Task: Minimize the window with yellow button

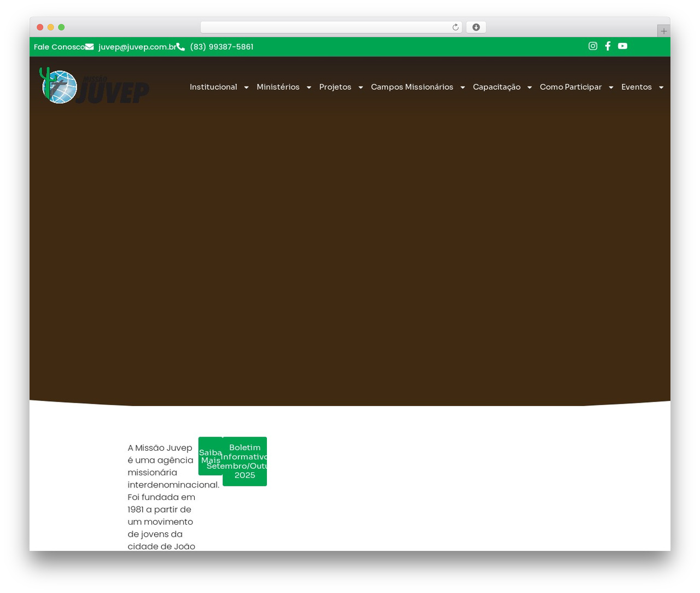Action: (x=51, y=27)
